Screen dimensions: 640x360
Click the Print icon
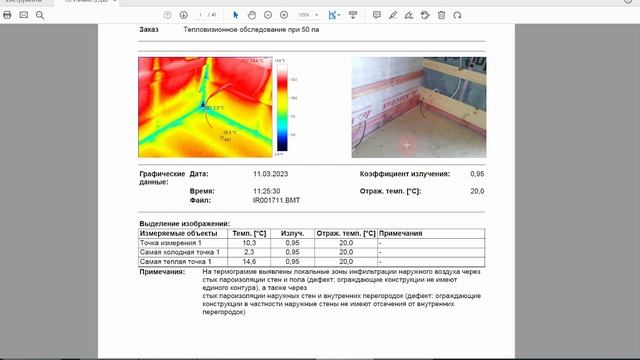(7, 15)
